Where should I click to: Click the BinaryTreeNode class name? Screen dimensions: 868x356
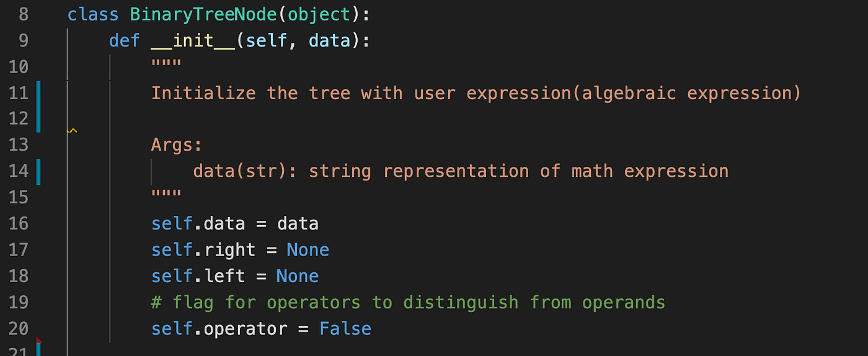click(x=203, y=15)
